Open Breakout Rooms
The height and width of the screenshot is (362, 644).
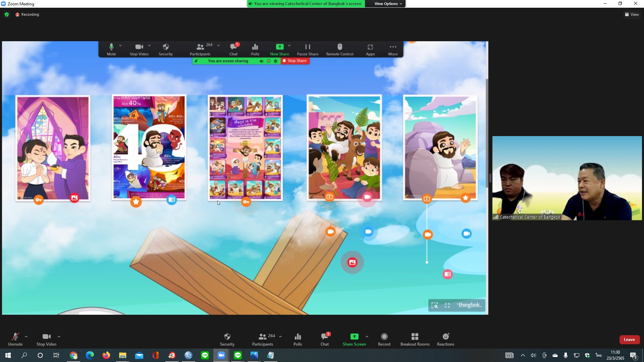coord(415,339)
